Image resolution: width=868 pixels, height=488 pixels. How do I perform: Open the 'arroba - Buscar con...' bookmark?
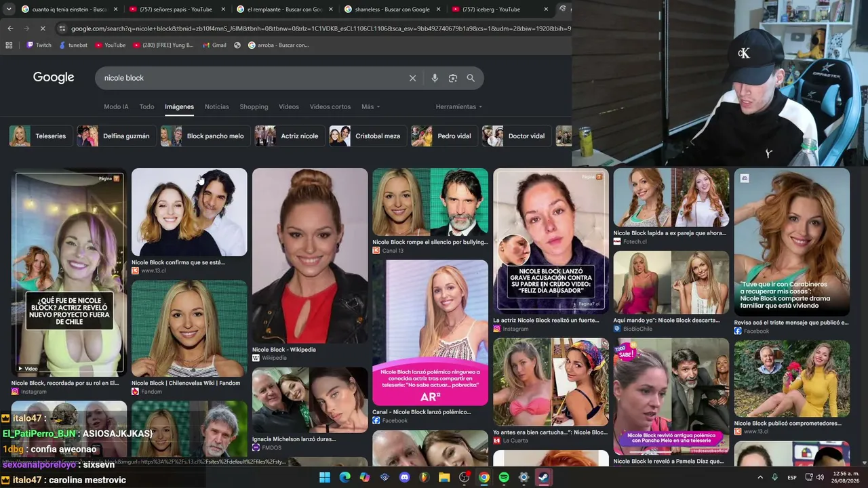tap(278, 45)
